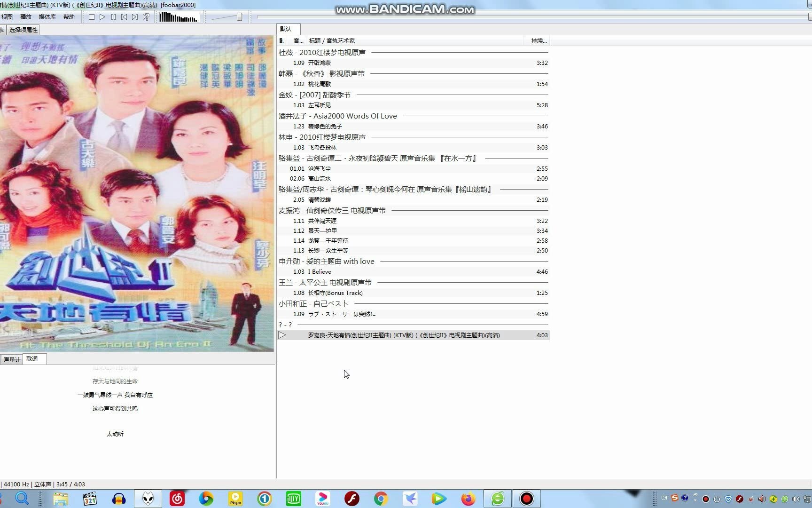This screenshot has height=508, width=812.
Task: Select the track I Believe
Action: [x=413, y=272]
